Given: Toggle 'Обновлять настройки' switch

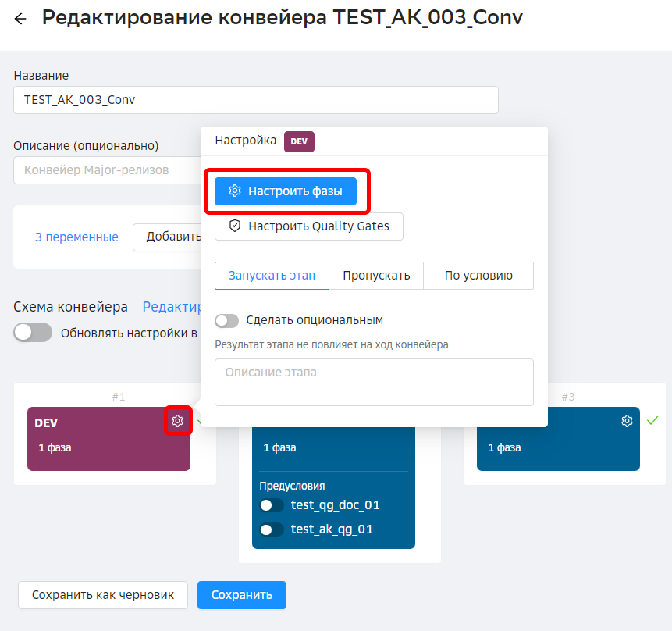Looking at the screenshot, I should tap(33, 333).
